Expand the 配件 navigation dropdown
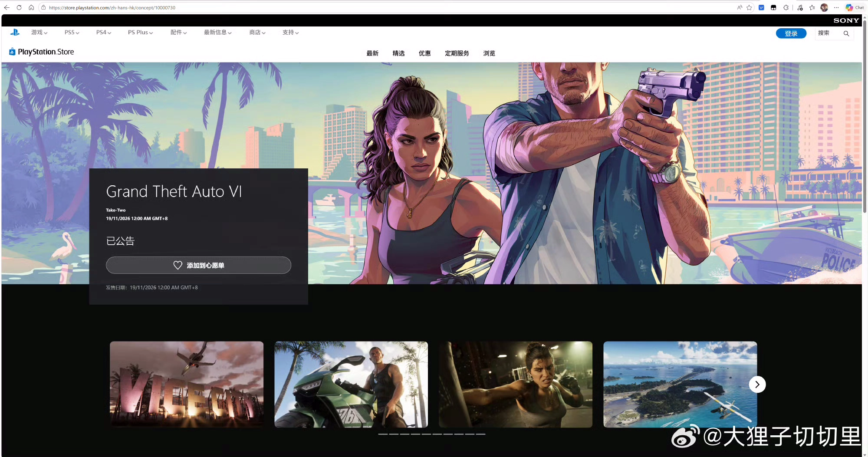The width and height of the screenshot is (868, 457). 179,33
